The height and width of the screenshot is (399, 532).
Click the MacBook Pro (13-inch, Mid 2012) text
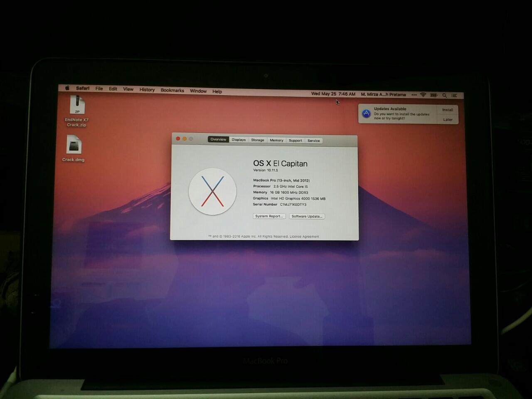coord(281,180)
